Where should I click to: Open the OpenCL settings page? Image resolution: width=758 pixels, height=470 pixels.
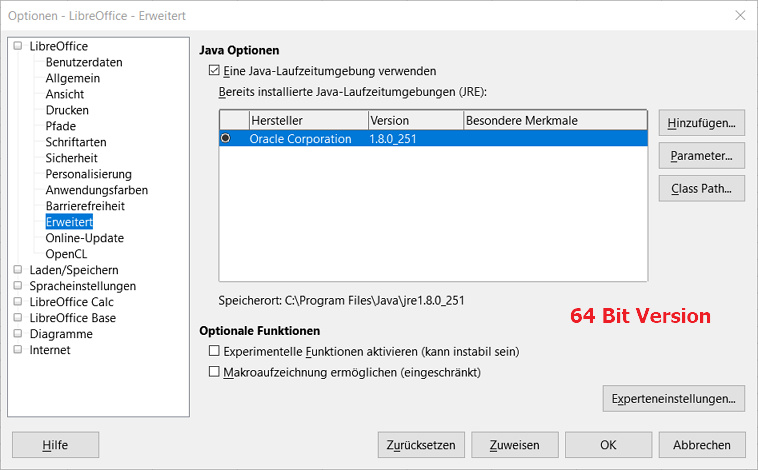coord(66,253)
